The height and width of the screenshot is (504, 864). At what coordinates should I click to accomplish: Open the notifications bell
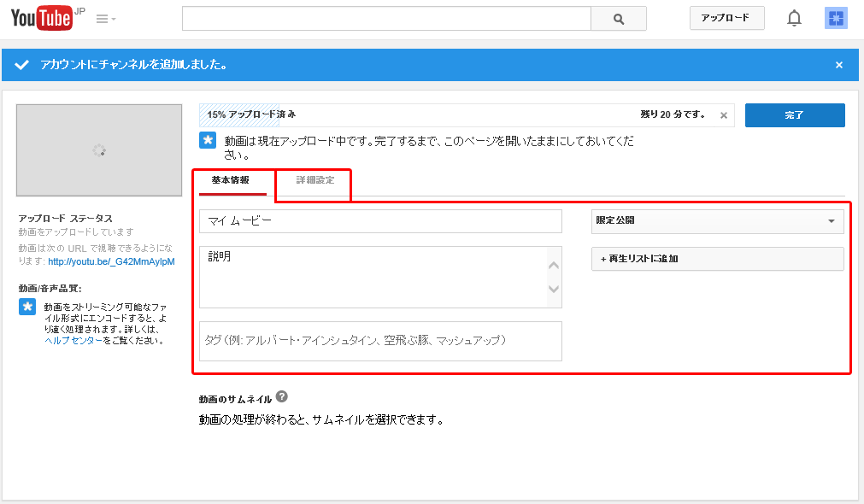coord(794,18)
